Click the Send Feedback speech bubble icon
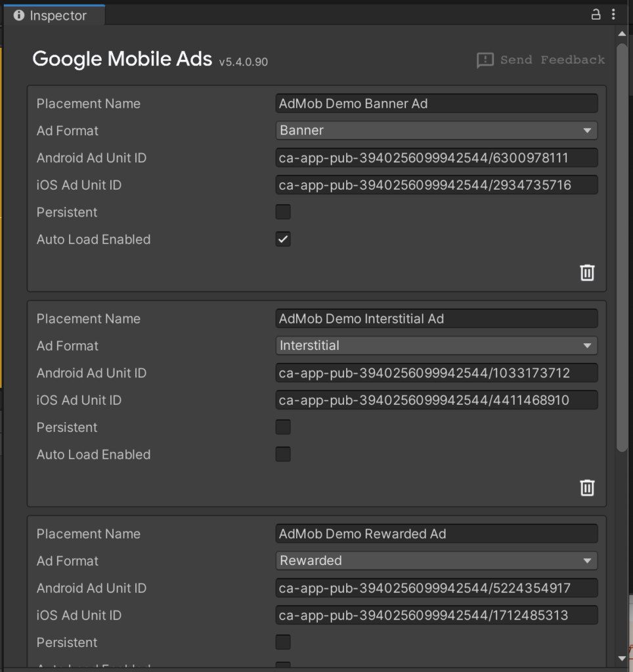633x672 pixels. tap(485, 60)
